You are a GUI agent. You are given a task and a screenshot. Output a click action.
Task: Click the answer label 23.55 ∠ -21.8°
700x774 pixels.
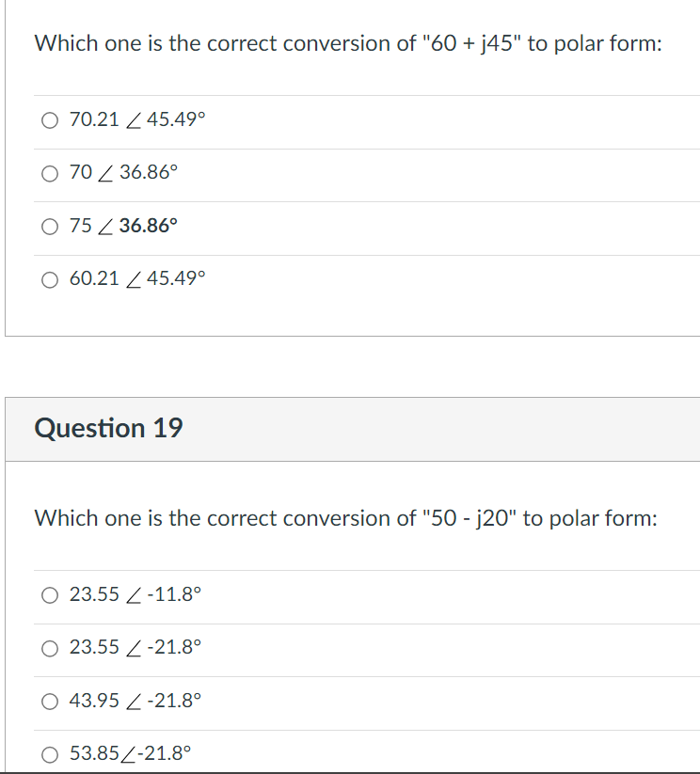point(135,647)
